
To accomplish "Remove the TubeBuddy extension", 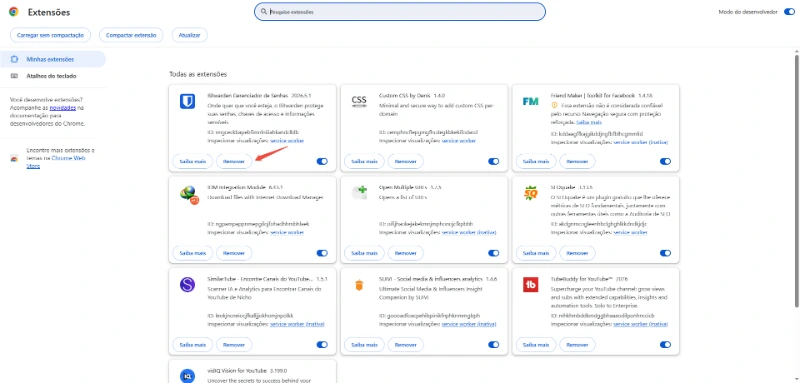I will pyautogui.click(x=578, y=345).
